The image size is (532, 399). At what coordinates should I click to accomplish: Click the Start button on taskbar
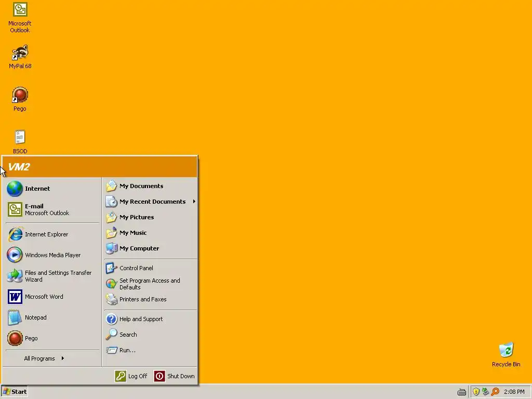[x=15, y=392]
